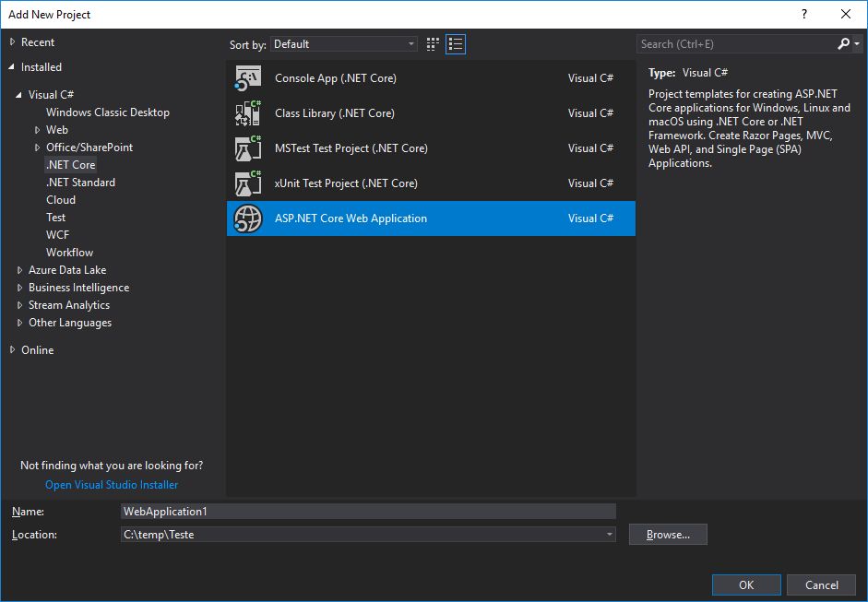The width and height of the screenshot is (868, 602).
Task: Select Windows Classic Desktop category
Action: pyautogui.click(x=107, y=112)
